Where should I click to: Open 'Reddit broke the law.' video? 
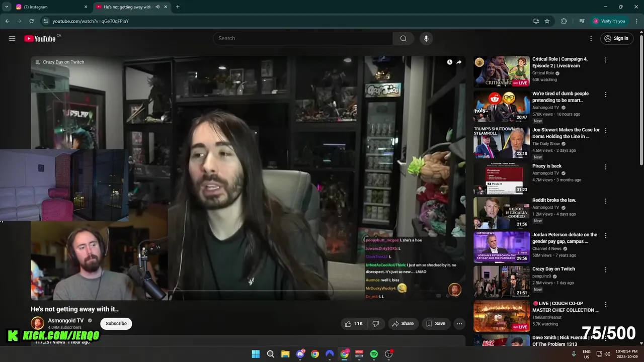554,200
